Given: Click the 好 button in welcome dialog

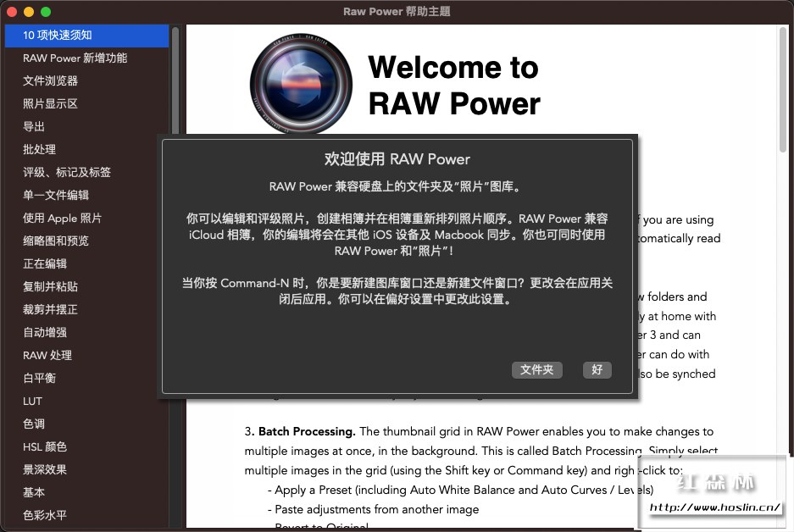Looking at the screenshot, I should point(597,369).
